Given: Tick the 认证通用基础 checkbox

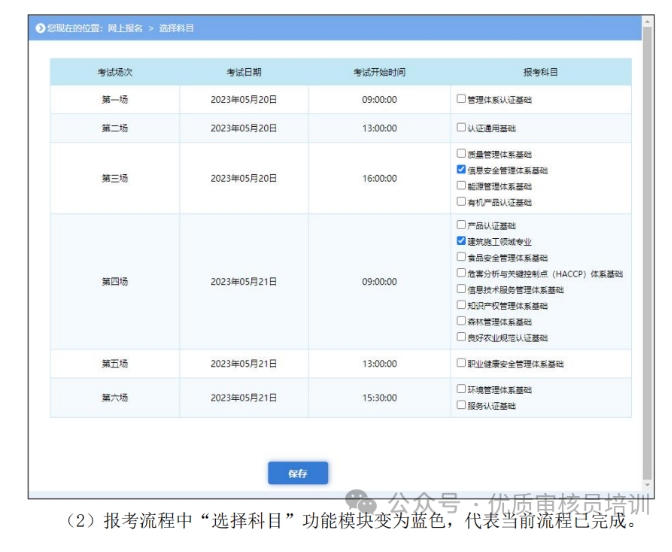Looking at the screenshot, I should pyautogui.click(x=461, y=128).
